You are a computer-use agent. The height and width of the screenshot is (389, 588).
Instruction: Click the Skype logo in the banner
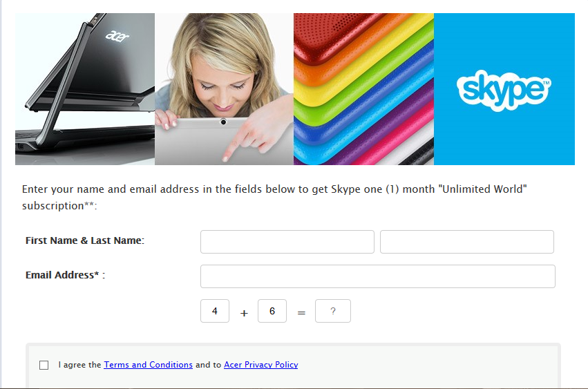coord(504,91)
